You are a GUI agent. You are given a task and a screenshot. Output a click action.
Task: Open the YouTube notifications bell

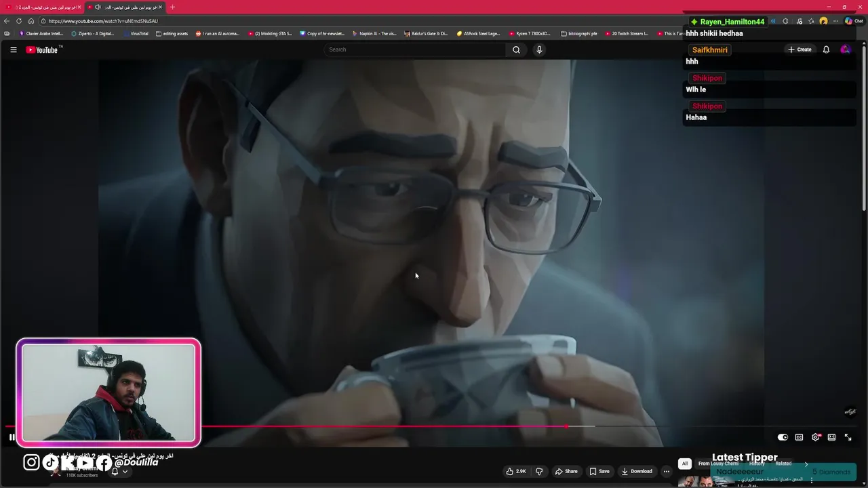(826, 49)
